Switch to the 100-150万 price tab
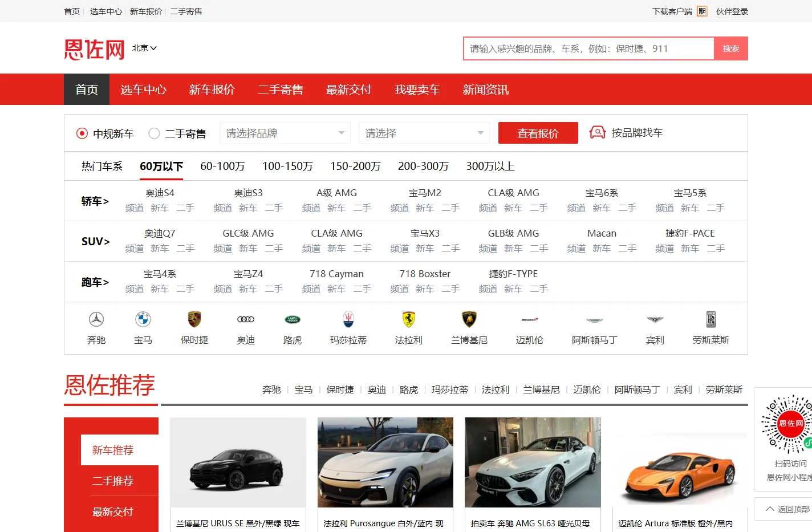This screenshot has height=532, width=812. 287,166
